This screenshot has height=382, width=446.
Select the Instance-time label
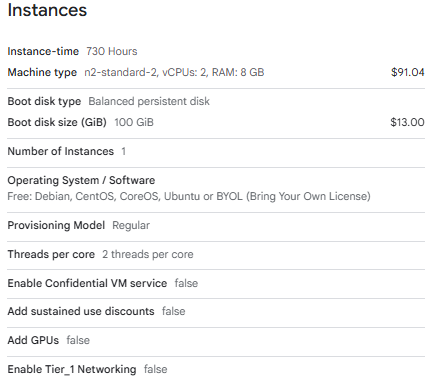pos(43,51)
